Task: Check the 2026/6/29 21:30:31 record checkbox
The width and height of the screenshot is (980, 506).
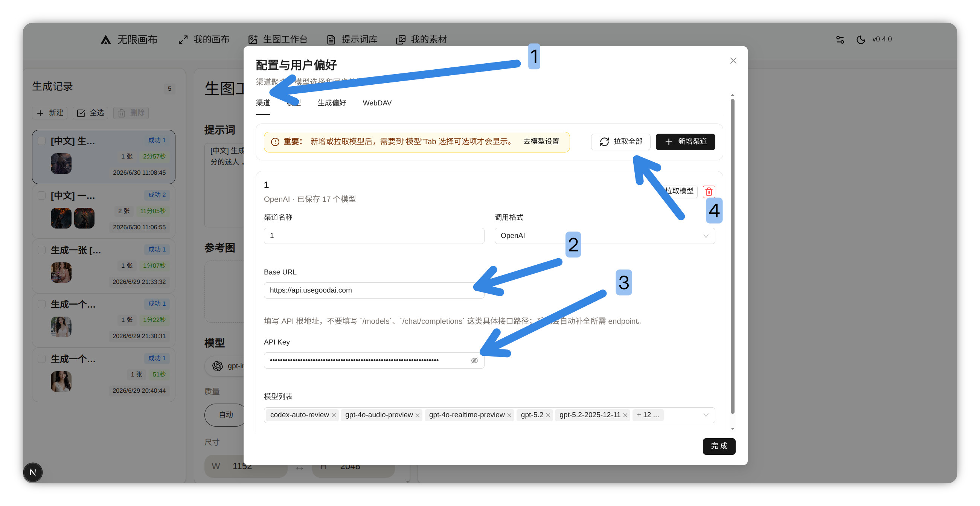Action: [42, 304]
